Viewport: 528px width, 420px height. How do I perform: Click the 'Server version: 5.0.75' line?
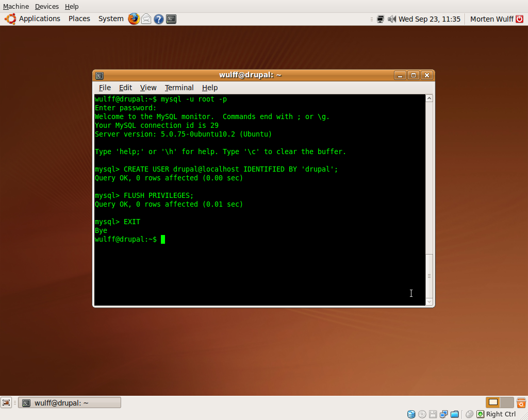(183, 135)
